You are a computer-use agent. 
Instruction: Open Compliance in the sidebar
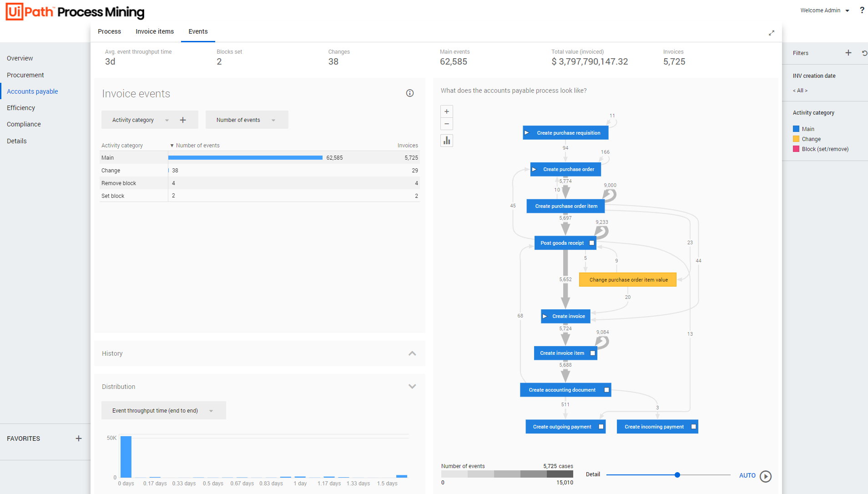click(x=24, y=124)
